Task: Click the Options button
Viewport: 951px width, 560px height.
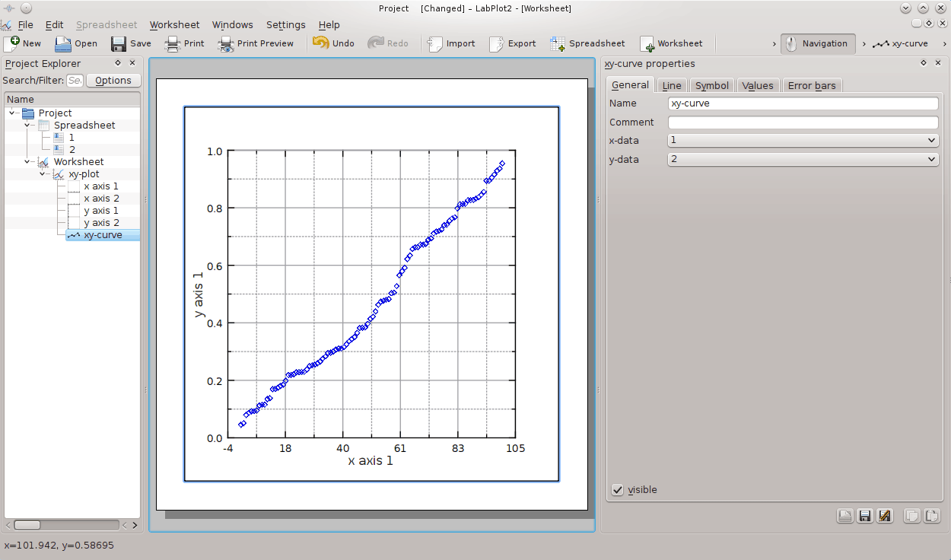Action: tap(113, 80)
